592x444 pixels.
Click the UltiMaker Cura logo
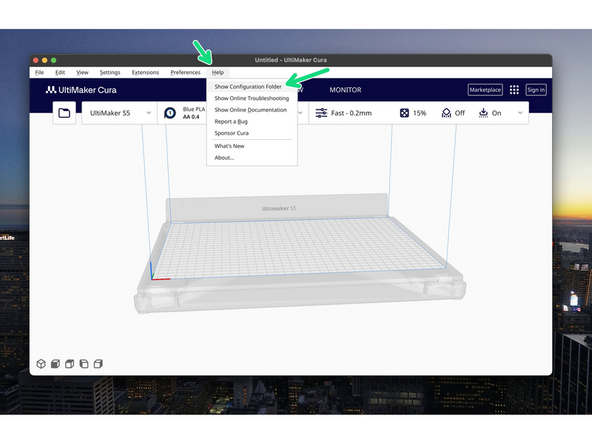click(x=81, y=90)
